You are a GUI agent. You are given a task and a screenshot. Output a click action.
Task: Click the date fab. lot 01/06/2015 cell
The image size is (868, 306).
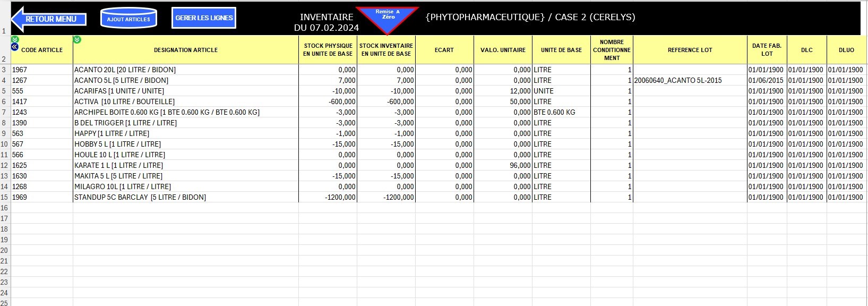pyautogui.click(x=766, y=80)
